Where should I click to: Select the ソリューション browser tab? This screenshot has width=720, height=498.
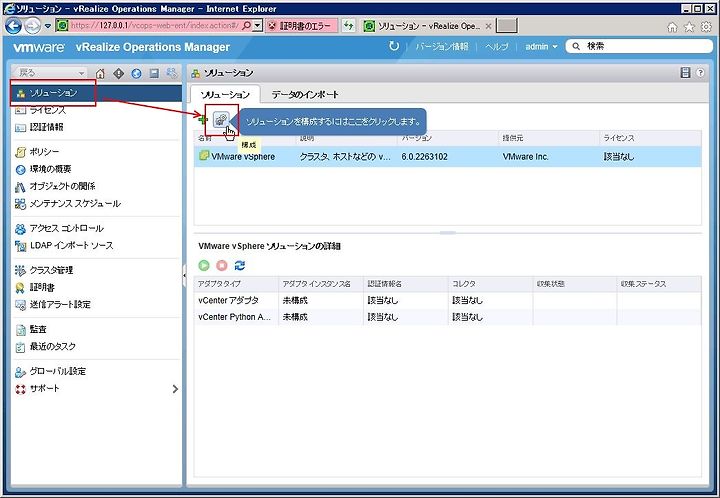click(x=428, y=26)
